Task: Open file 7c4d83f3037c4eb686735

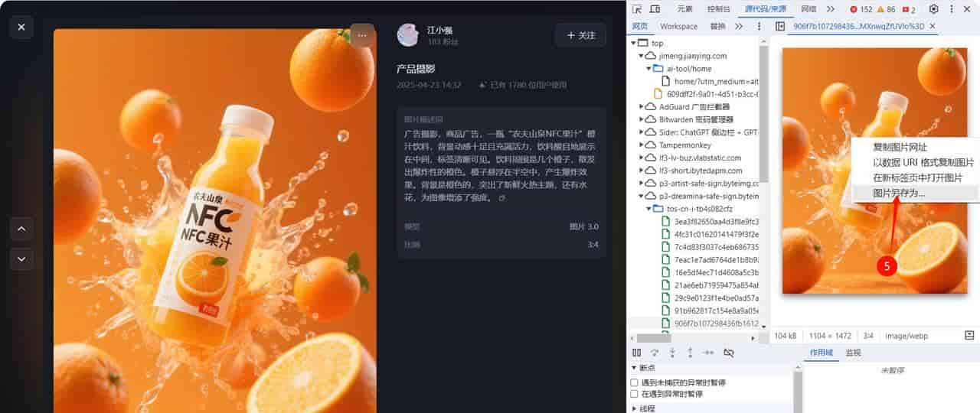Action: click(x=710, y=247)
